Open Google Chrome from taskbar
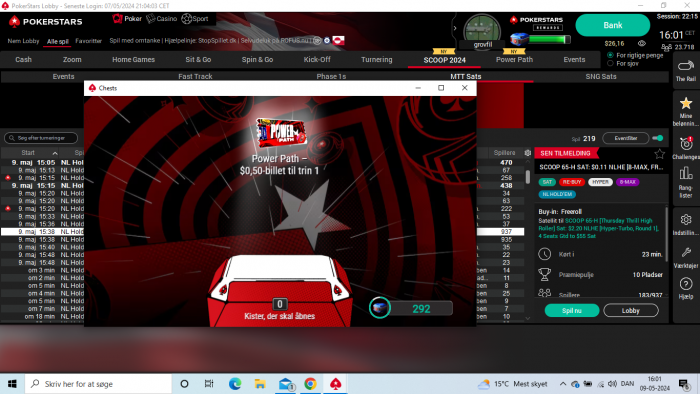This screenshot has height=394, width=700. [x=310, y=384]
